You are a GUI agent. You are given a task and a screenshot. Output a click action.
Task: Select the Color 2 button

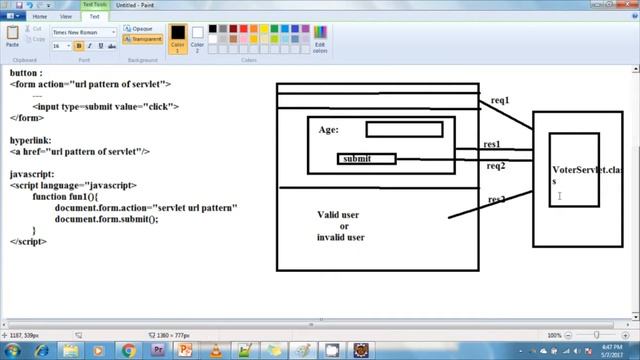(x=197, y=39)
